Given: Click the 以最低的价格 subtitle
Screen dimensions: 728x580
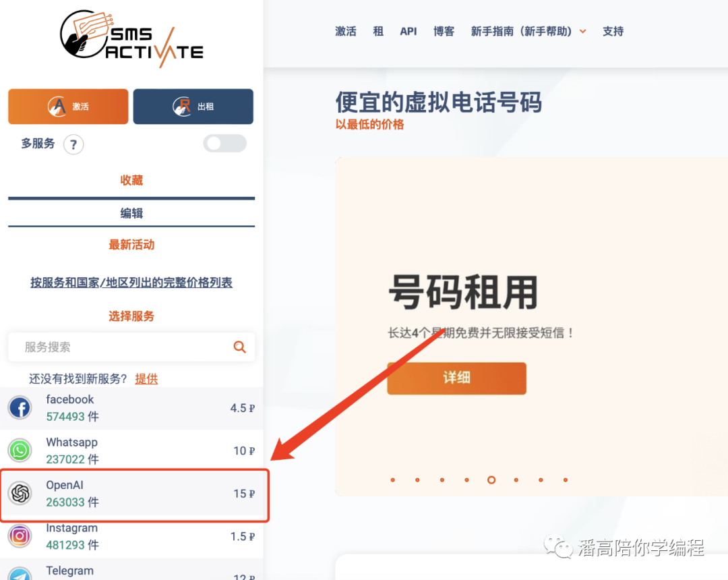Looking at the screenshot, I should coord(369,125).
